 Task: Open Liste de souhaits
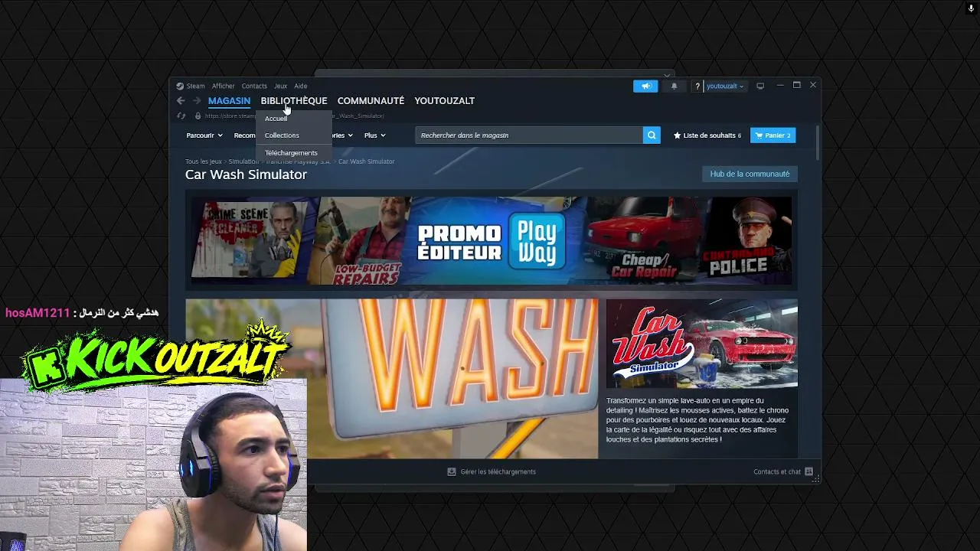(x=707, y=135)
